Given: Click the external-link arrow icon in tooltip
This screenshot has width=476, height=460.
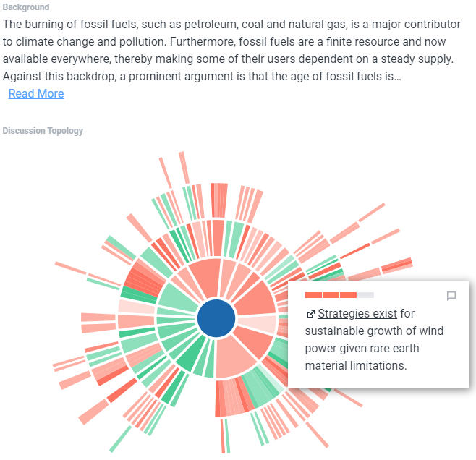Looking at the screenshot, I should pyautogui.click(x=310, y=314).
